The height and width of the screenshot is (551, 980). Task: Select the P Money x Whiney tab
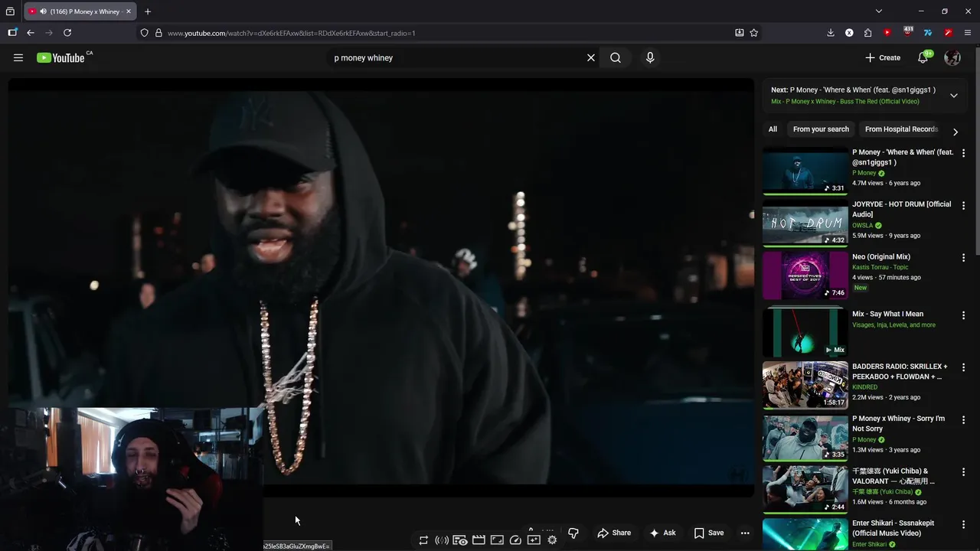click(80, 11)
